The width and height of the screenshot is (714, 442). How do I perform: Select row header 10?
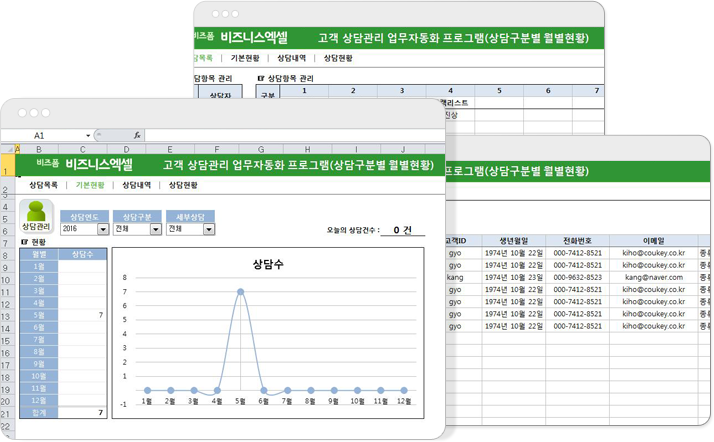[6, 280]
